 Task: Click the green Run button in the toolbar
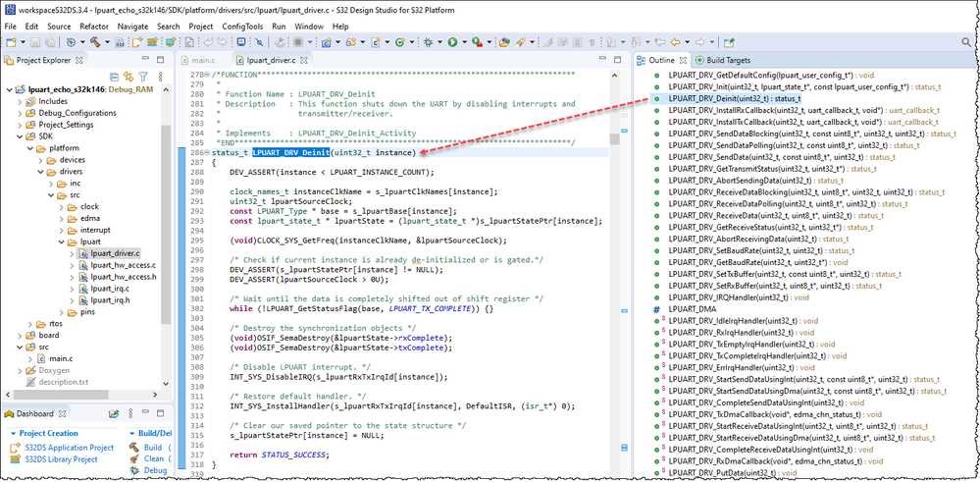pos(452,42)
